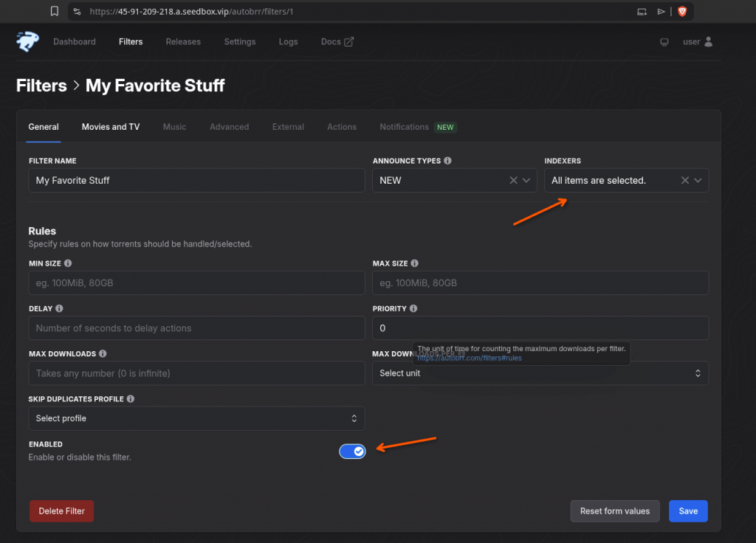Click Reset form values button

coord(615,511)
